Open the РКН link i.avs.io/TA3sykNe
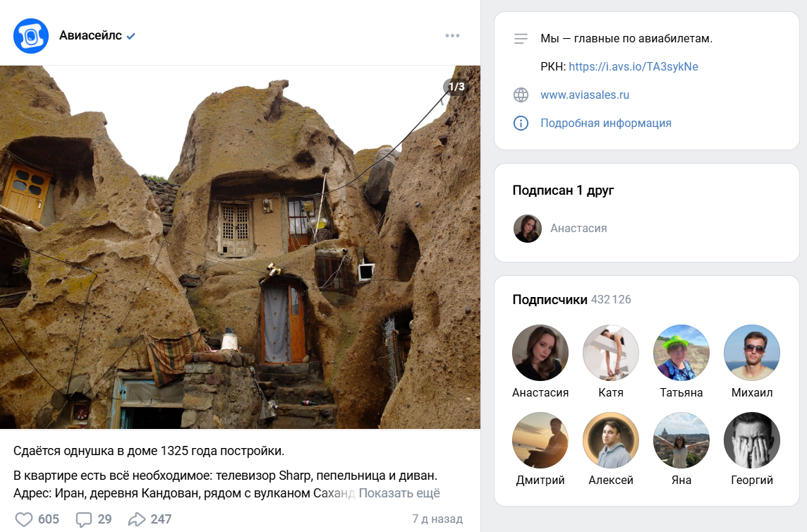Viewport: 807px width, 532px height. click(633, 66)
